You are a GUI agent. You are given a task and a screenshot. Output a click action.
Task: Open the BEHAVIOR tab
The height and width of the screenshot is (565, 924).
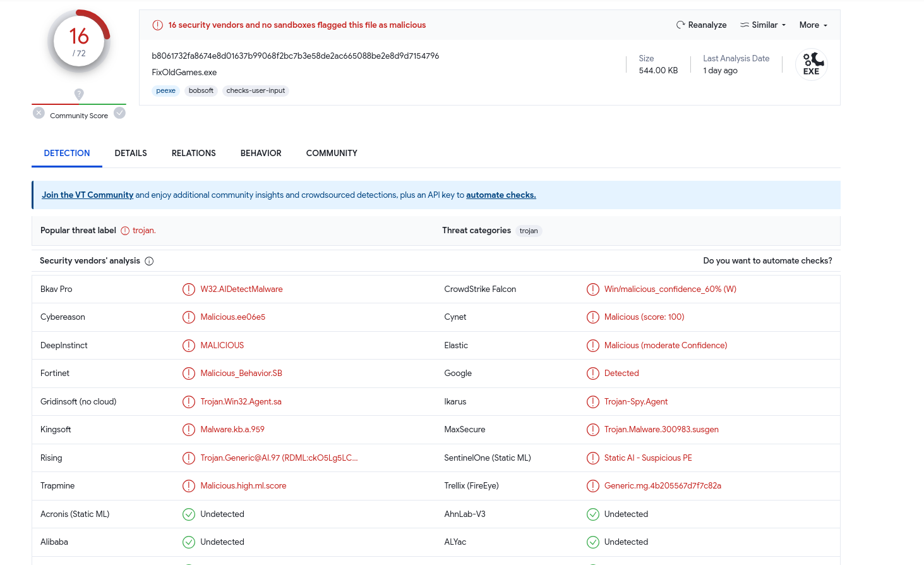tap(261, 154)
